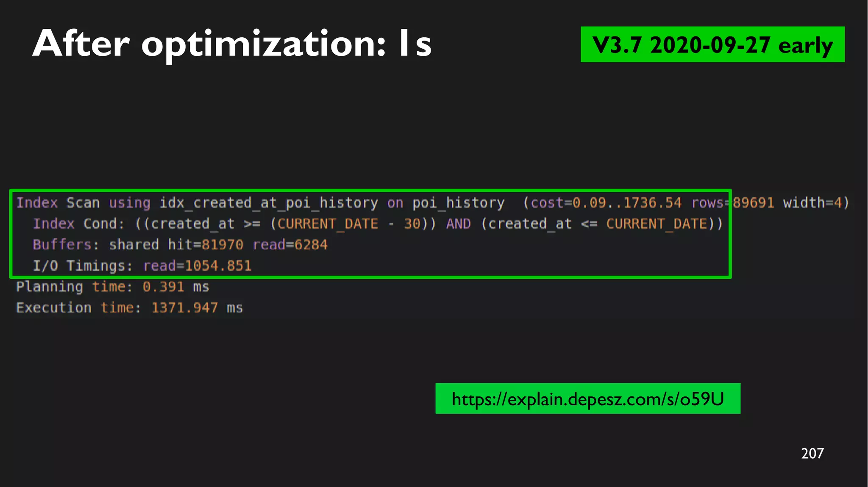Click 'Execution time: 1371.947 ms' line
Viewport: 868px width, 487px height.
[x=129, y=307]
